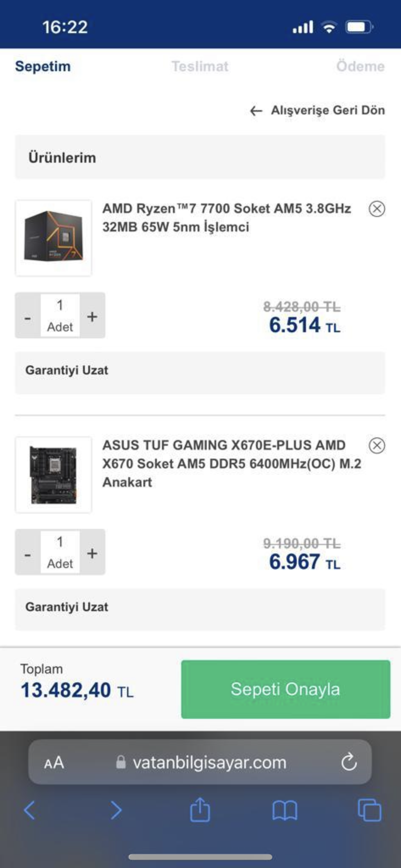Switch to the Teslimat step tab

200,67
